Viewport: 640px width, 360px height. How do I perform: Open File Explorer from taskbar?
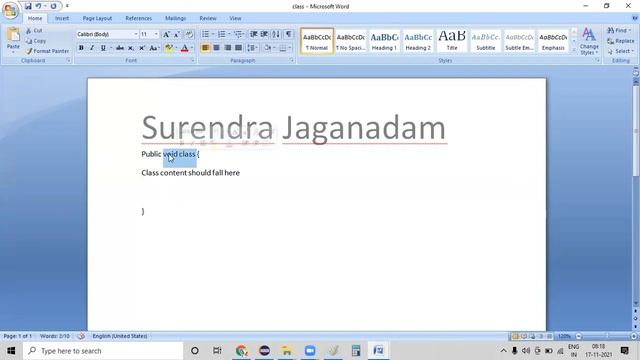(x=287, y=351)
